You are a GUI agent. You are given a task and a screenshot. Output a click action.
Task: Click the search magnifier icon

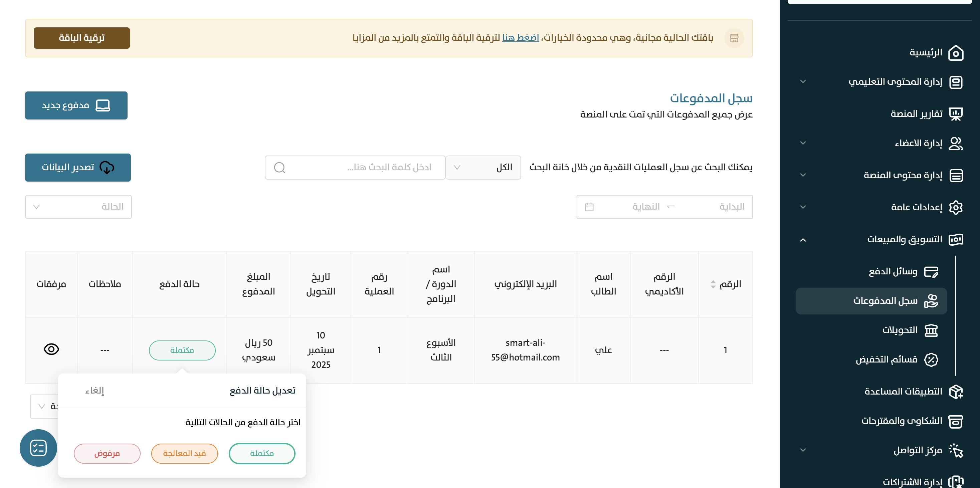tap(279, 167)
